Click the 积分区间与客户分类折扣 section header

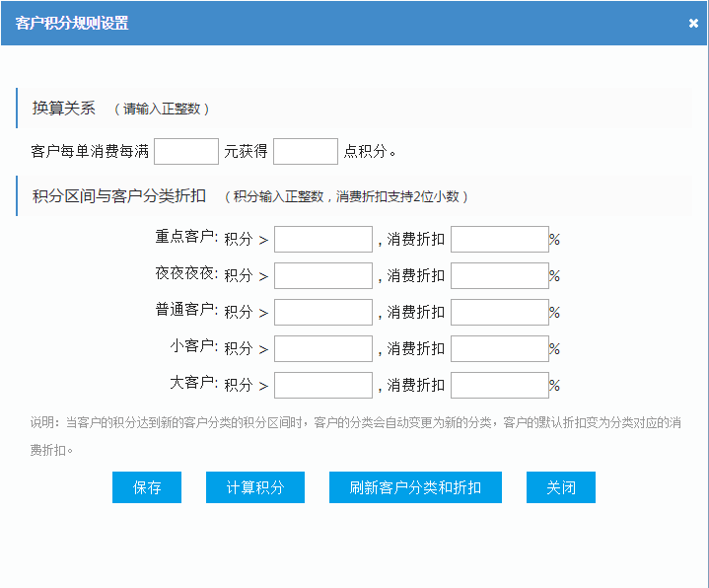[x=118, y=196]
